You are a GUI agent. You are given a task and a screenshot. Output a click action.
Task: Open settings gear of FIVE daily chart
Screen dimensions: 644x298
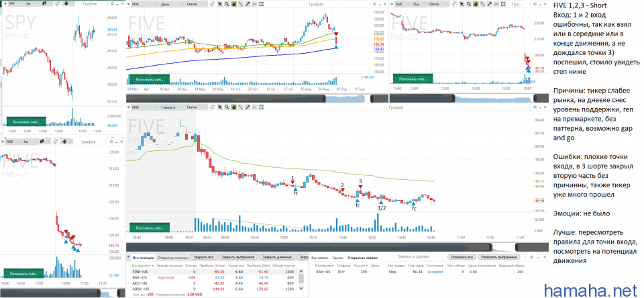click(374, 4)
